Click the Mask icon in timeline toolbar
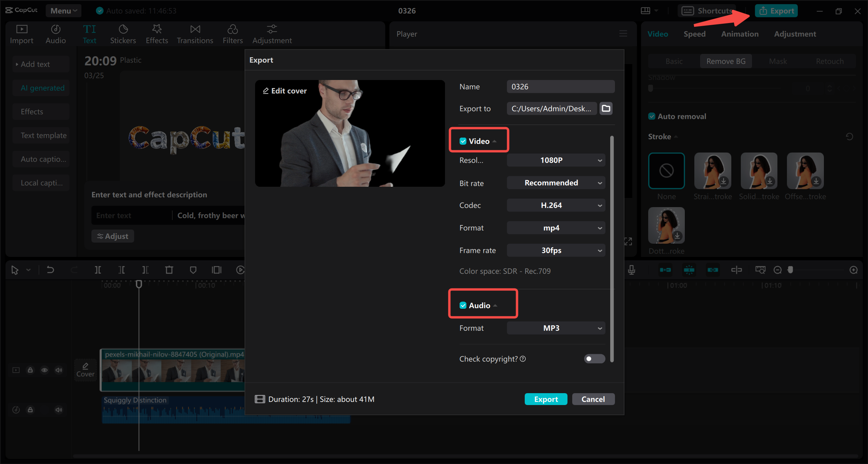Screen dimensions: 868x464 coord(193,270)
